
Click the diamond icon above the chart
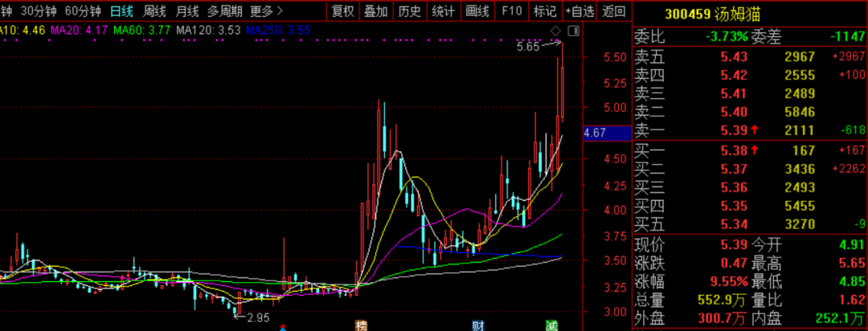coord(556,30)
